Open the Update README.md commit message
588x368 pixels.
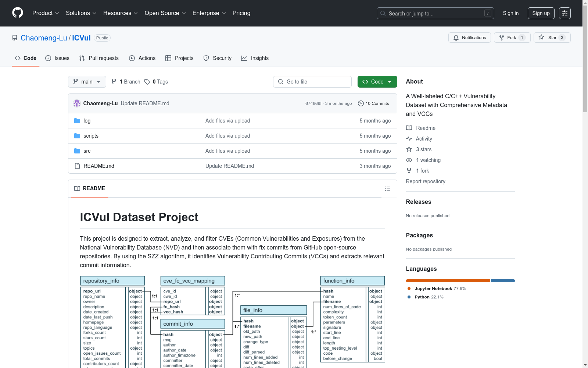[x=145, y=103]
